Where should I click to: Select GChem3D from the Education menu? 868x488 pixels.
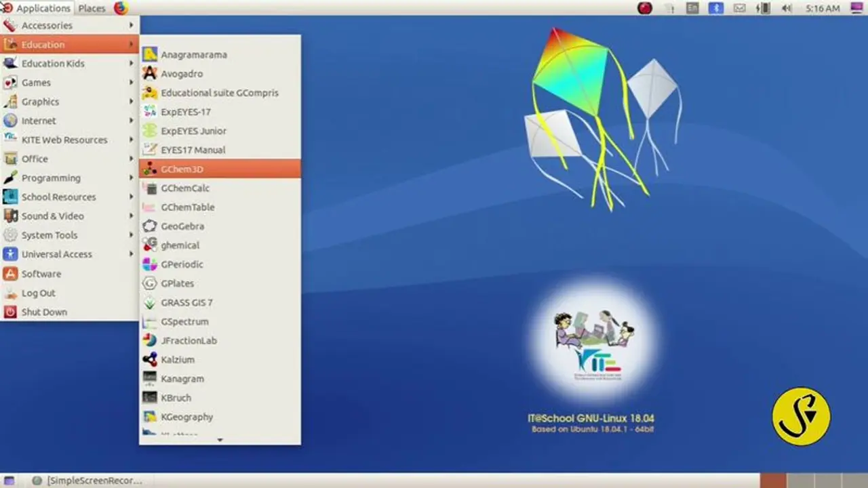[x=182, y=169]
